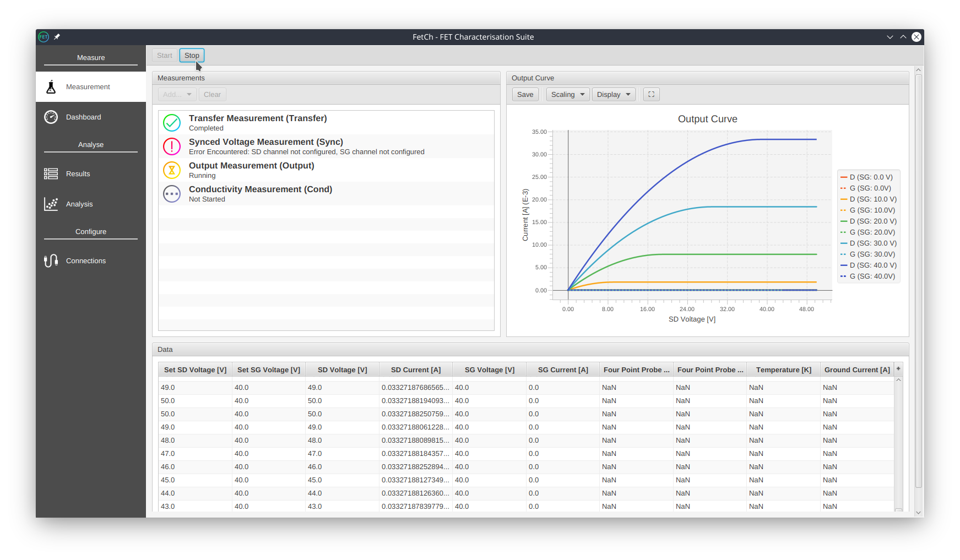The width and height of the screenshot is (960, 560).
Task: Select the yellow hourglass icon of Output Measurement
Action: tap(172, 170)
